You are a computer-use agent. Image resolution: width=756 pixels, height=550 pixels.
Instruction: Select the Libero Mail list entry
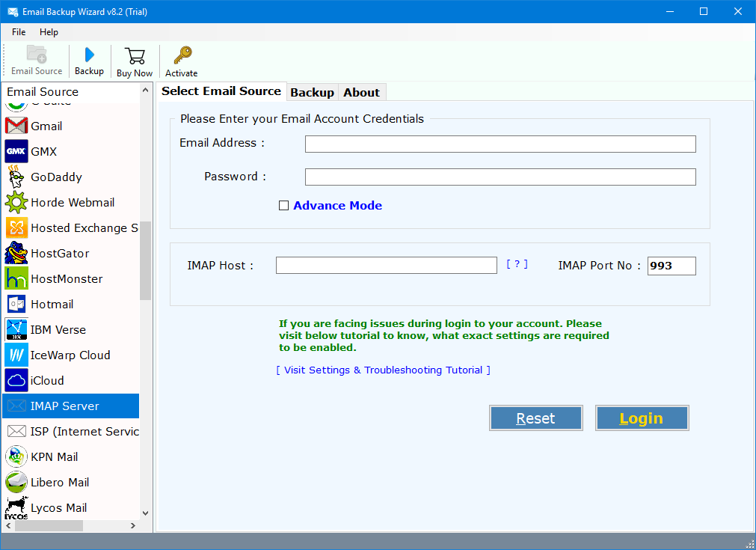(x=71, y=483)
